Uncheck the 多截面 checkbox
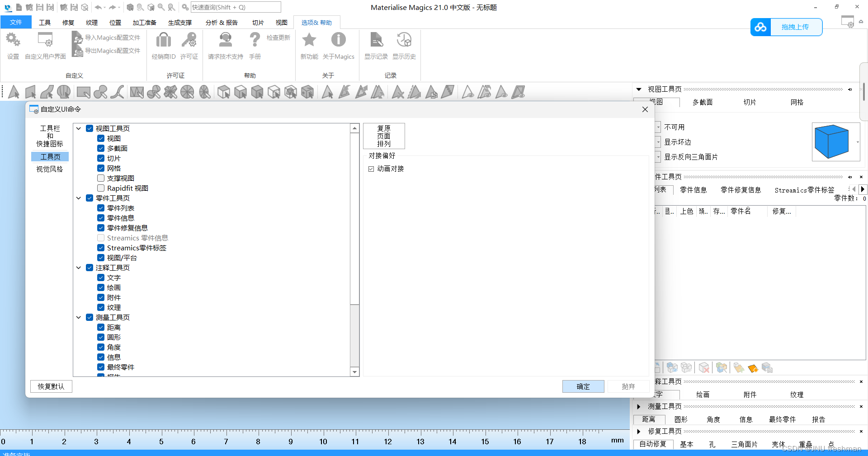 101,148
